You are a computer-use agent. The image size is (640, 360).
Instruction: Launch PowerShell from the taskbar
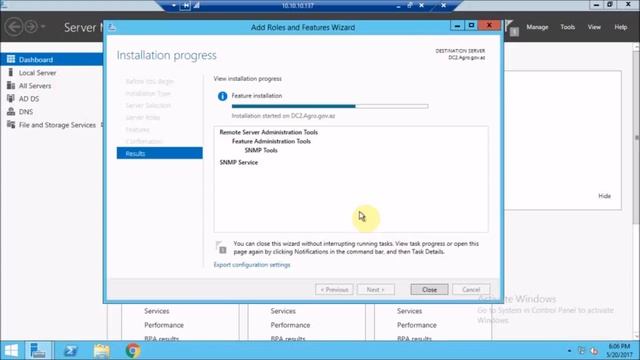coord(70,350)
